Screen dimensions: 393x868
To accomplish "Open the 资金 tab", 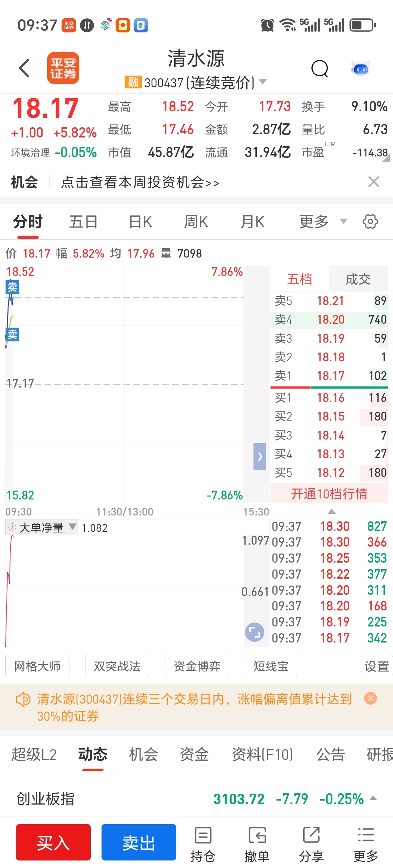I will pyautogui.click(x=195, y=754).
